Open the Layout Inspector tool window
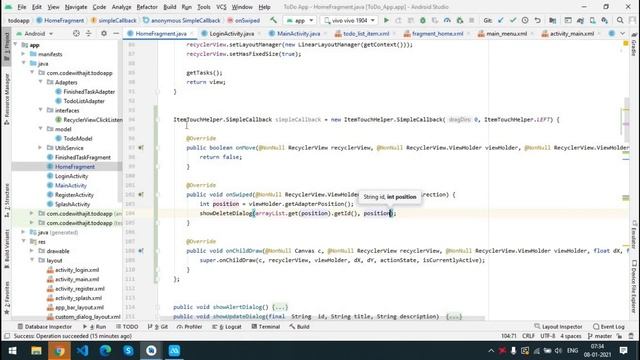Image resolution: width=640 pixels, height=360 pixels. tap(558, 327)
